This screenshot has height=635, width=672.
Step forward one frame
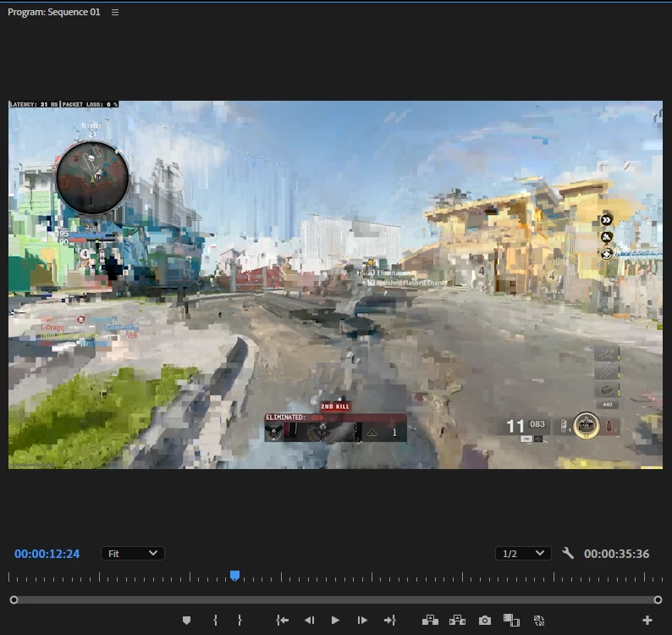click(x=362, y=620)
